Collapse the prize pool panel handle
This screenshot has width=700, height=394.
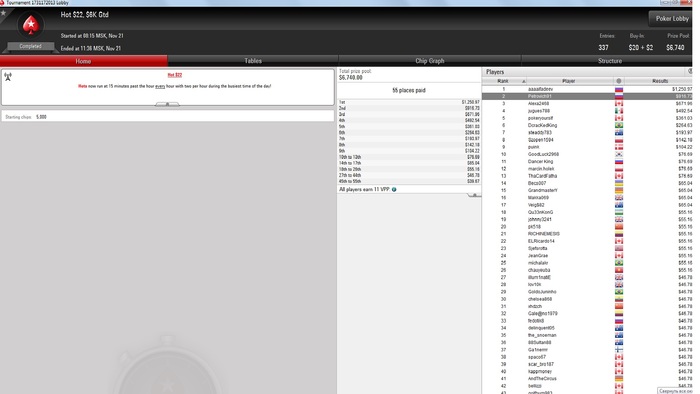[474, 195]
